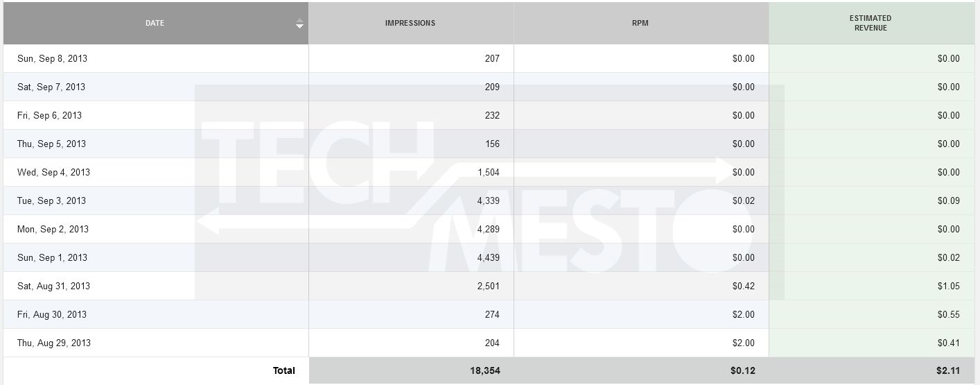The image size is (980, 385).
Task: Click the Sat, Sep 7, 2013 date
Action: pos(51,87)
